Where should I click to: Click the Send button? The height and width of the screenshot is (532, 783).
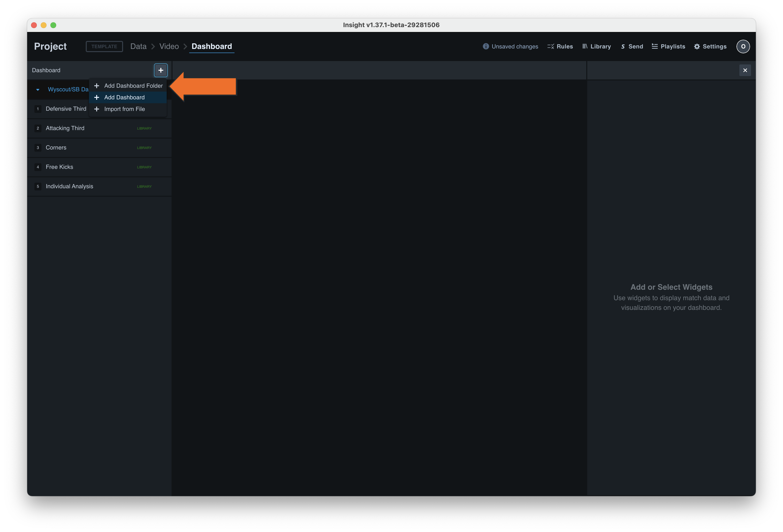pyautogui.click(x=632, y=47)
